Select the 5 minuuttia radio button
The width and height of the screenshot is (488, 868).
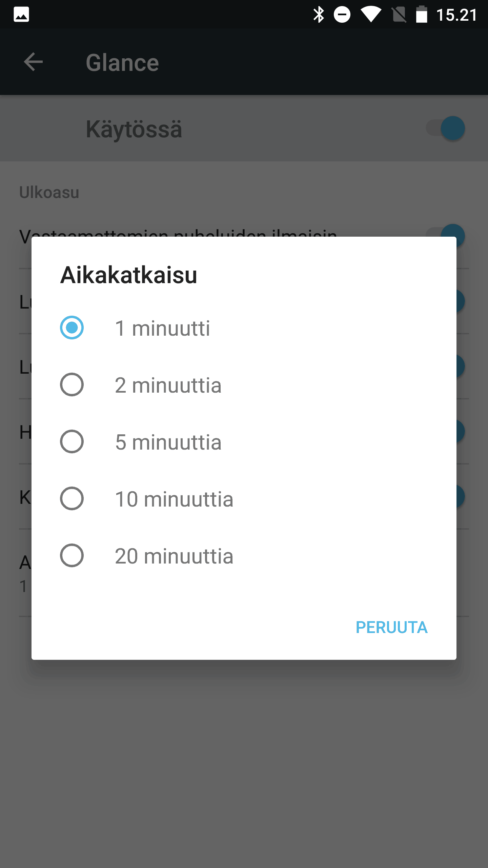tap(72, 442)
